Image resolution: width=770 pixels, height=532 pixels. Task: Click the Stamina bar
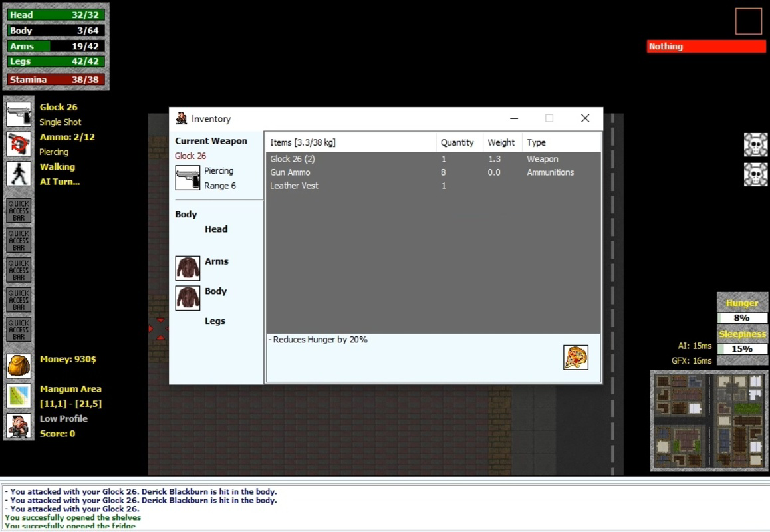pos(55,80)
